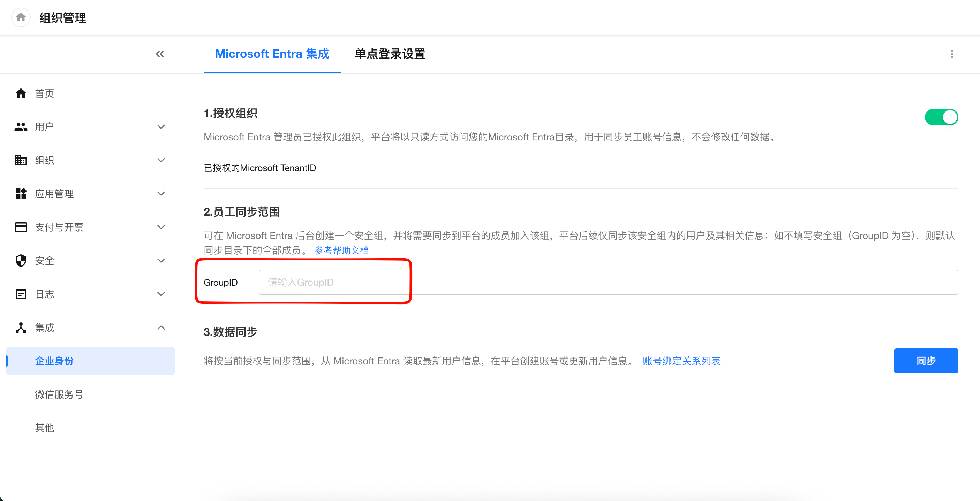Viewport: 980px width, 501px height.
Task: Click the blue 同步 button
Action: (926, 361)
